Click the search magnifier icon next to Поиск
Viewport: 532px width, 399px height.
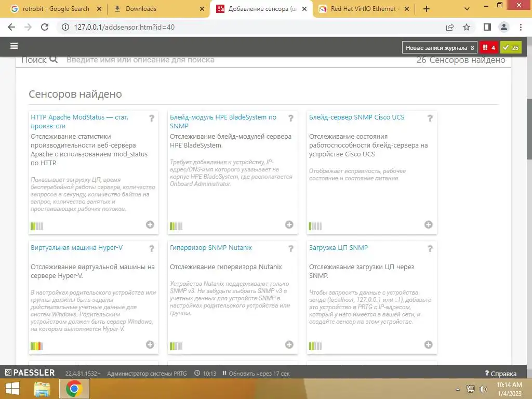pos(54,60)
